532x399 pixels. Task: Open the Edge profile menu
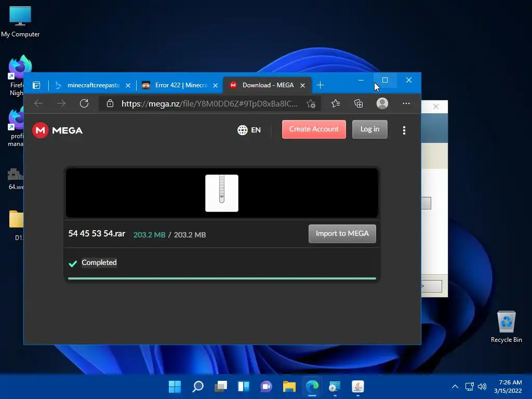(382, 103)
